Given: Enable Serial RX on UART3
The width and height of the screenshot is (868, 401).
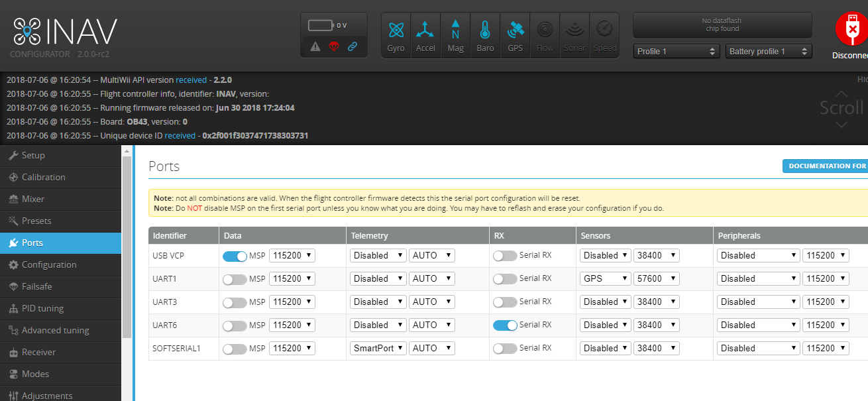Looking at the screenshot, I should click(505, 302).
